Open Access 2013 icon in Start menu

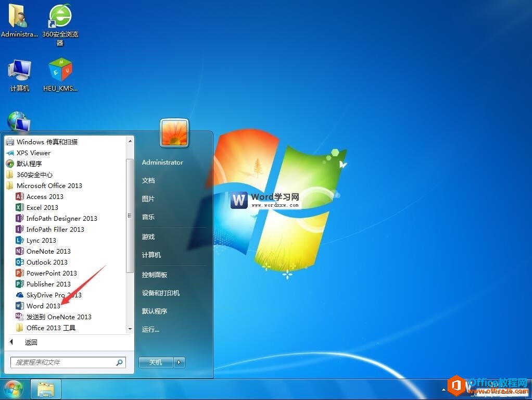click(x=20, y=196)
